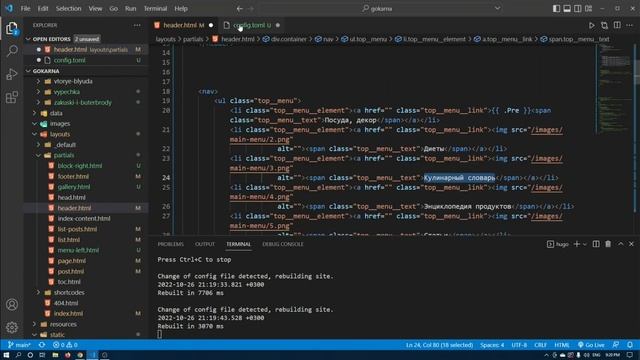This screenshot has width=640, height=360.
Task: Switch to the config.toml editor tab
Action: click(252, 25)
